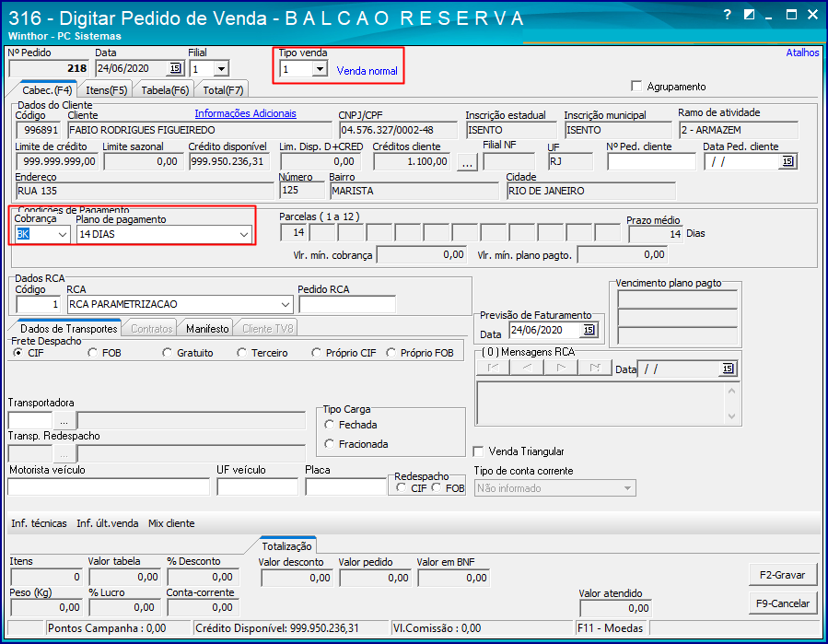Screen dimensions: 828x644
Task: Click the help question mark icon
Action: (x=727, y=14)
